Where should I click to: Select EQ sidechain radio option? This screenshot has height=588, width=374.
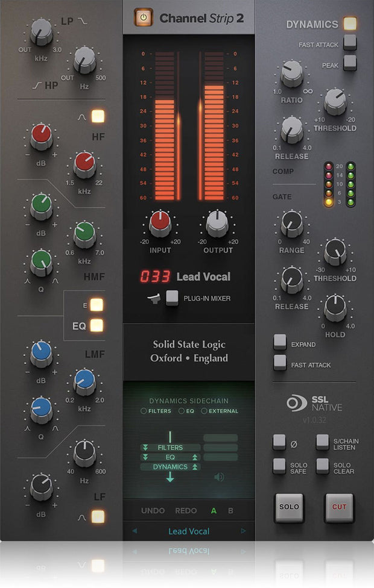182,411
